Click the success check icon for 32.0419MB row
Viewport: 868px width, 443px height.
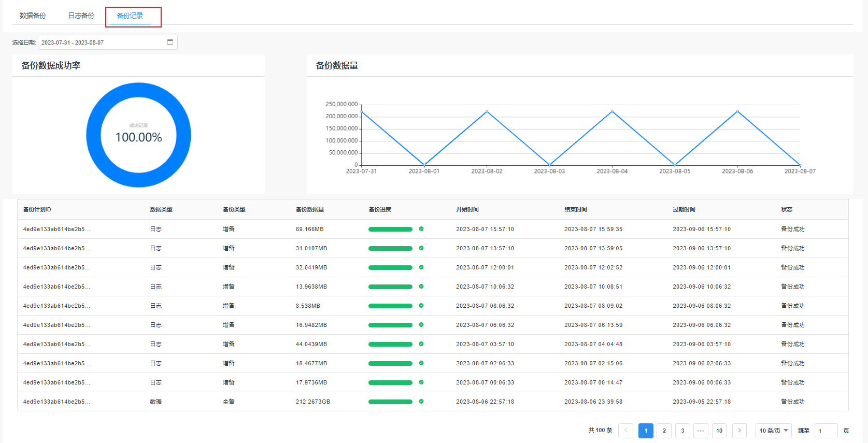pyautogui.click(x=421, y=267)
